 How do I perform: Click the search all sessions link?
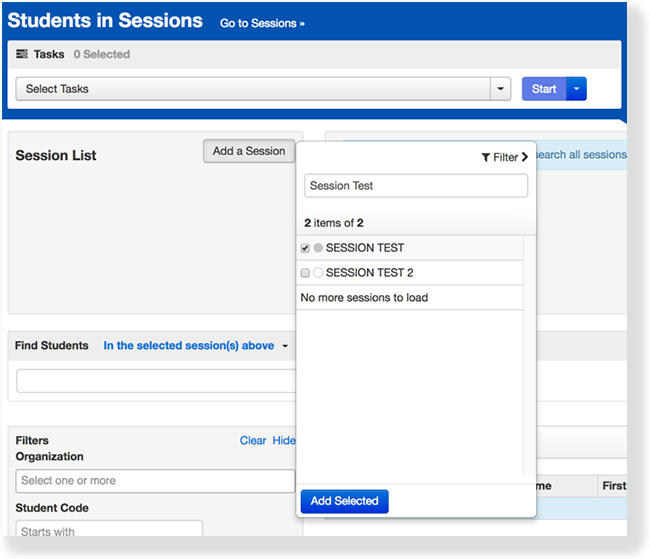(x=581, y=155)
